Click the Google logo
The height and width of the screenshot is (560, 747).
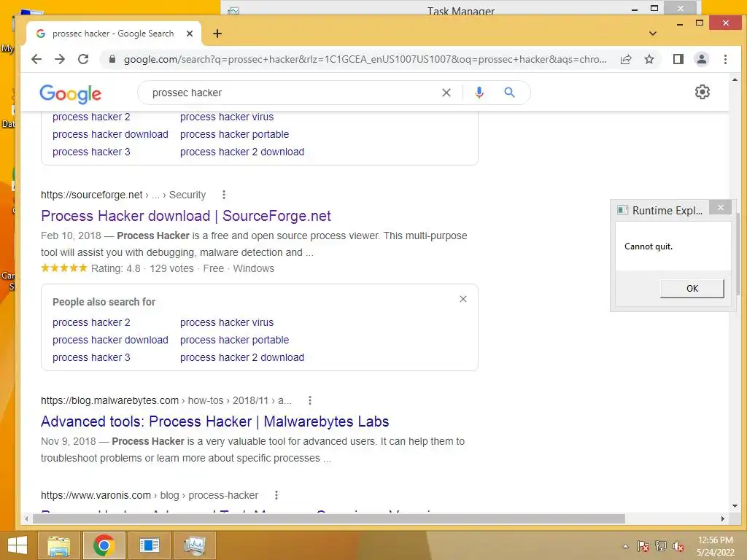click(70, 94)
